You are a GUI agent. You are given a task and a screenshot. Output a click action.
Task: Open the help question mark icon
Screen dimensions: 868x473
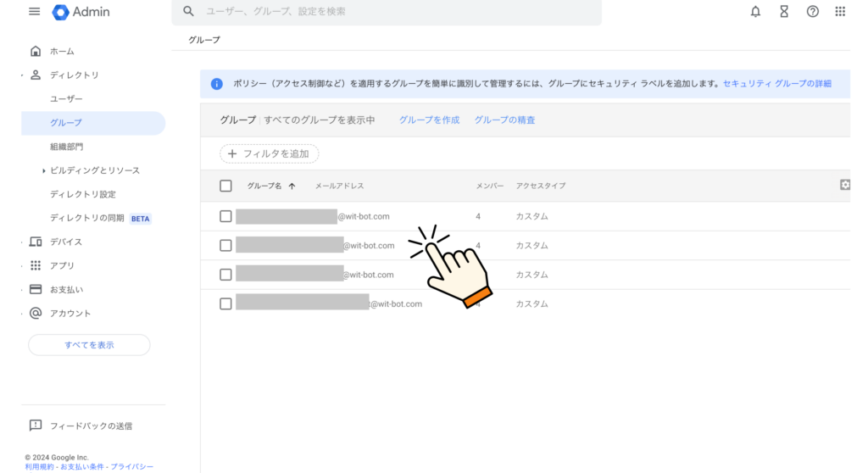click(812, 12)
